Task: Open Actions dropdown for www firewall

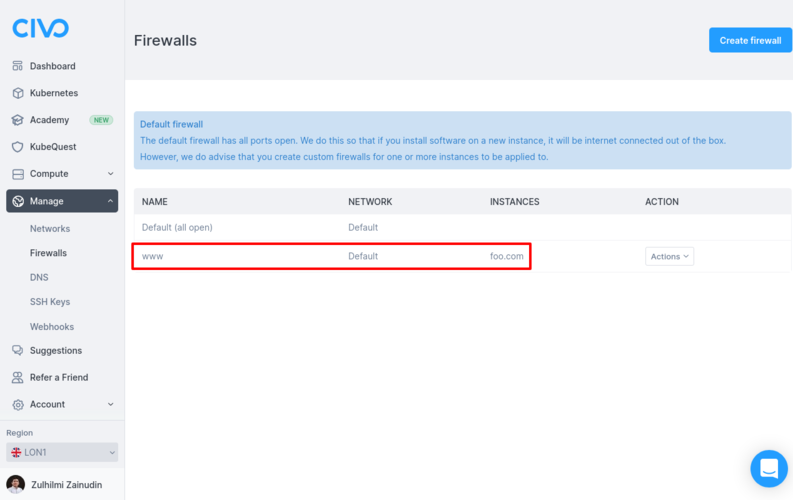Action: point(669,257)
